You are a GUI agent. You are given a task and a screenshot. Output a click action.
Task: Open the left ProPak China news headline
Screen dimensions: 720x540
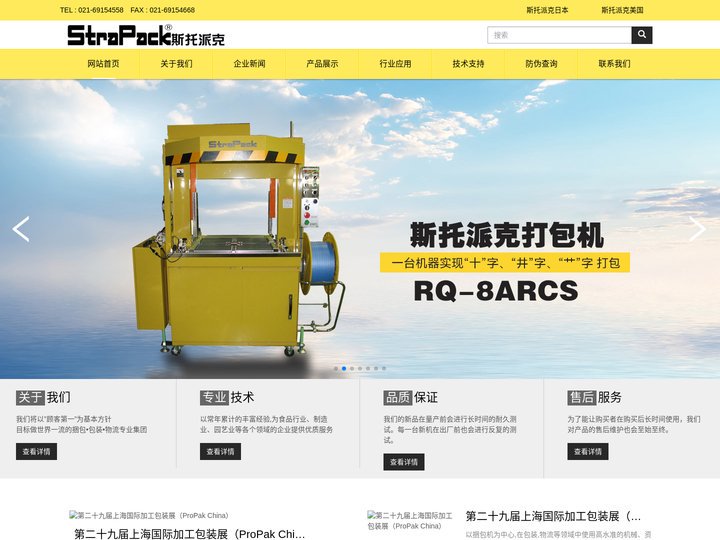(x=190, y=534)
